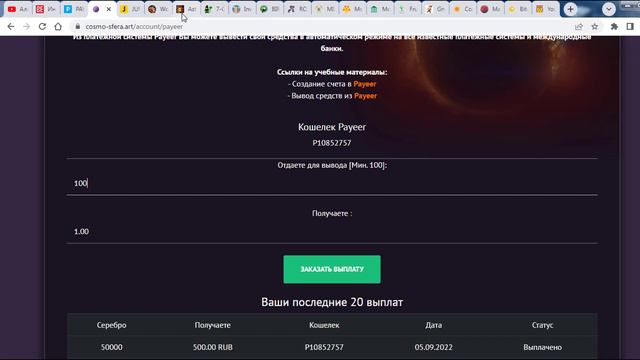
Task: Close the active cosmo-sfera tab
Action: pyautogui.click(x=109, y=9)
